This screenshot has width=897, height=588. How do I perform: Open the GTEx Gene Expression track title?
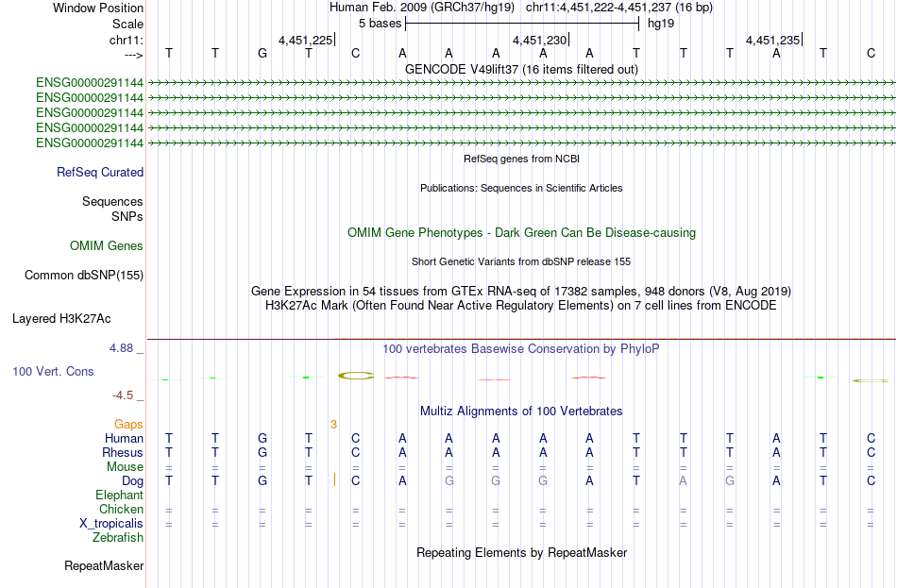click(x=521, y=291)
